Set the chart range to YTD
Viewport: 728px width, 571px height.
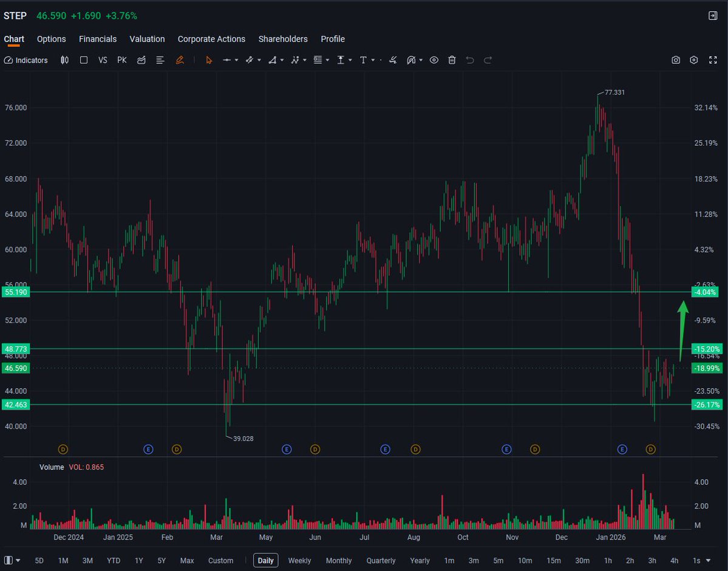coord(114,561)
